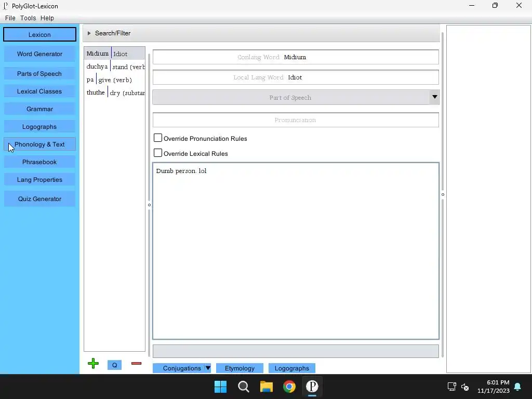Open the Quiz Generator section
The image size is (532, 399).
tap(39, 199)
